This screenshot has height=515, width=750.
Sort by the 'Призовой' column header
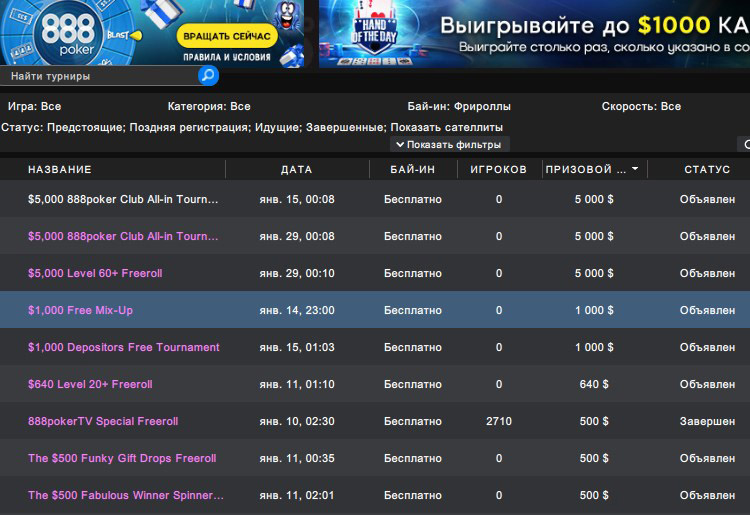click(585, 169)
